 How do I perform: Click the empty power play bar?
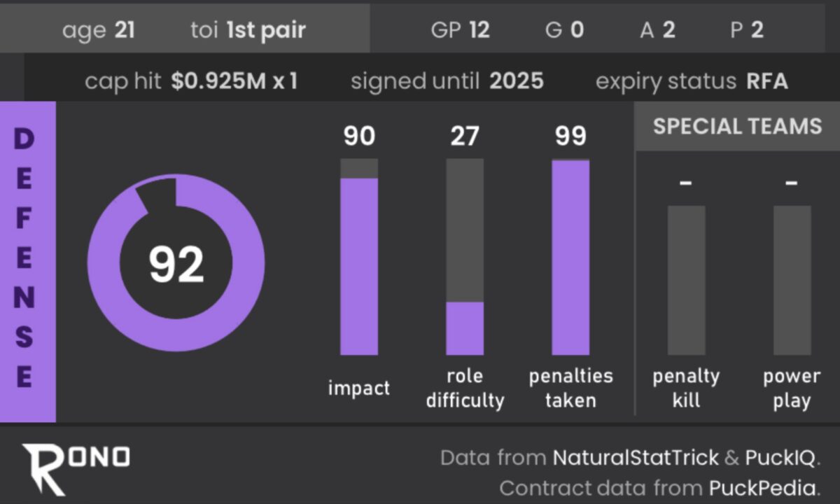coord(792,280)
